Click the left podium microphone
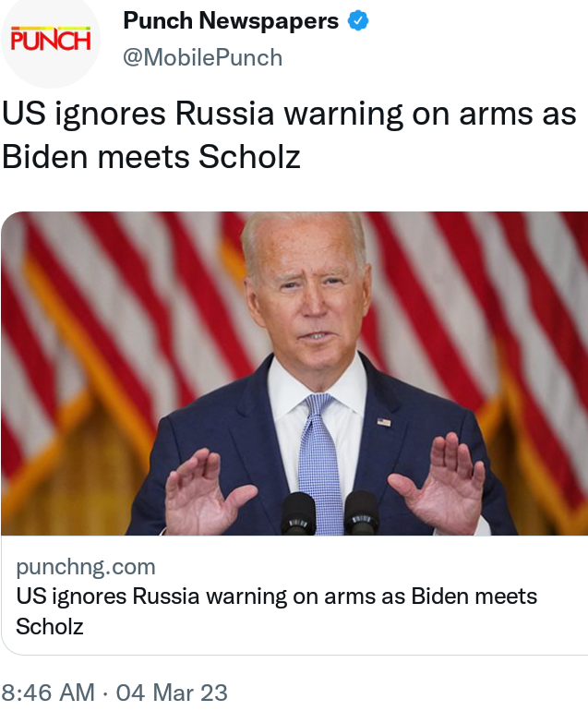The width and height of the screenshot is (588, 711). [x=298, y=512]
